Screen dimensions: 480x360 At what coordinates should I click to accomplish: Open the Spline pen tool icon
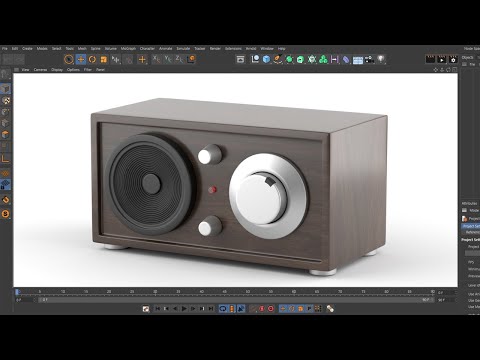click(278, 59)
